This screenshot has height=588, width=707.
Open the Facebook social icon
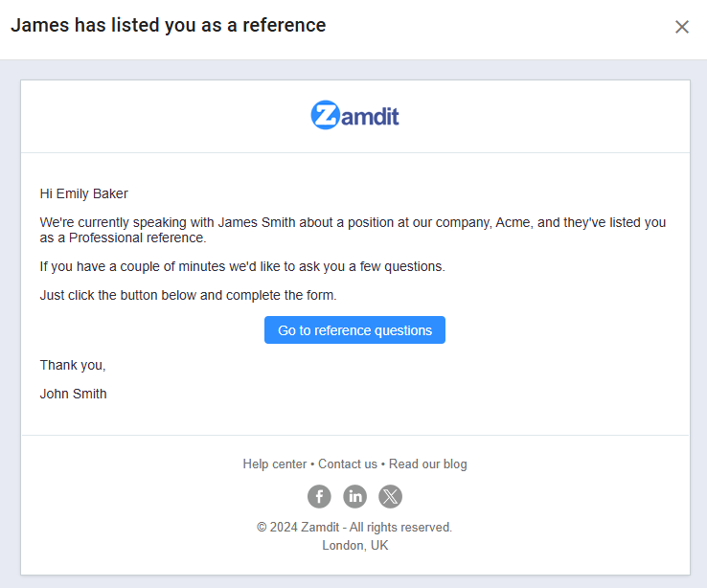tap(319, 496)
